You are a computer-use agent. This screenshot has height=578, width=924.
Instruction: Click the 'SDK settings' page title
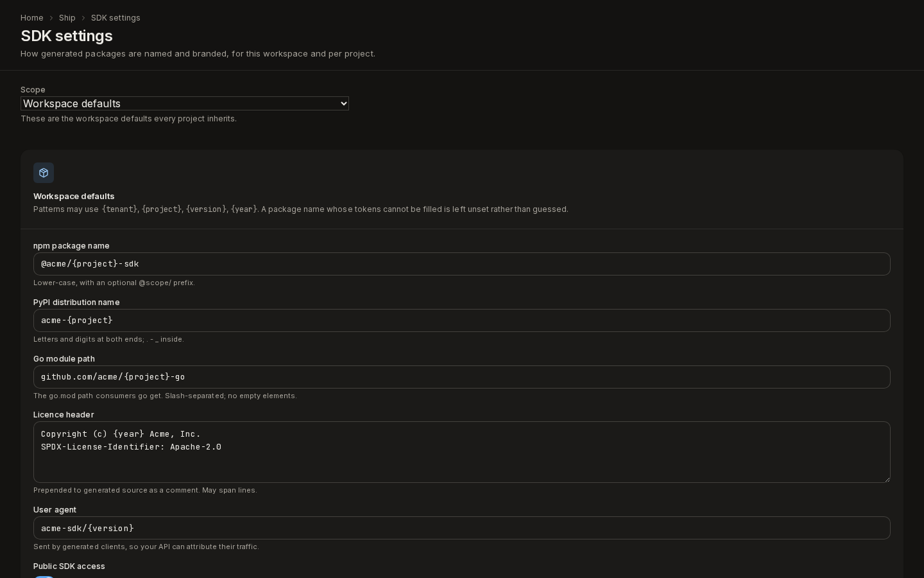tap(67, 36)
